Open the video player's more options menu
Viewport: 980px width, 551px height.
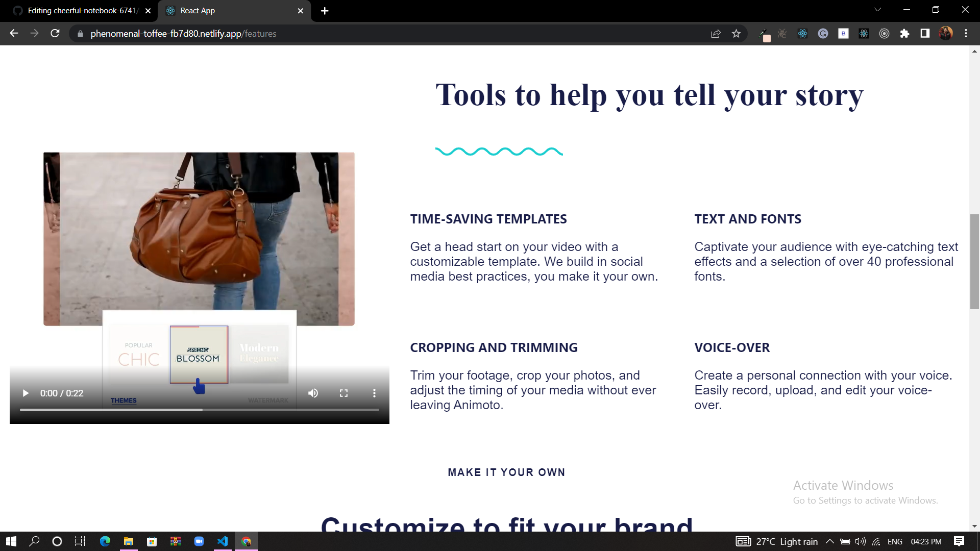(x=374, y=393)
